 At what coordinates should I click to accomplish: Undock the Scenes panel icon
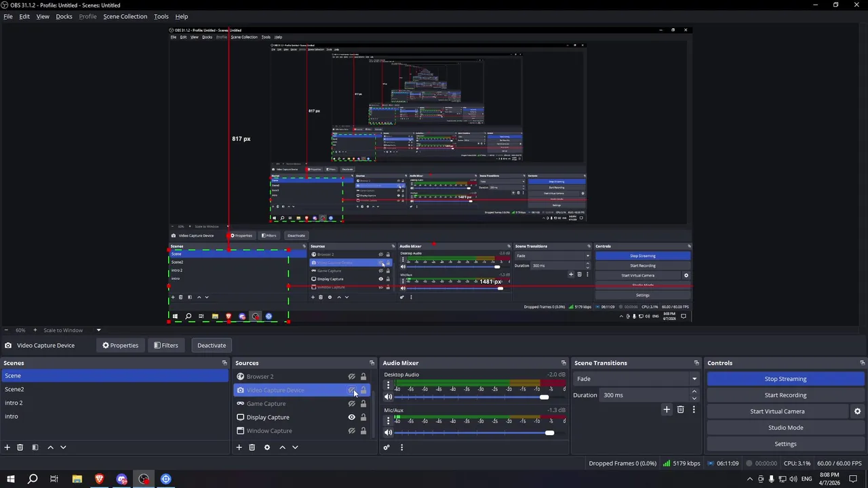coord(224,363)
